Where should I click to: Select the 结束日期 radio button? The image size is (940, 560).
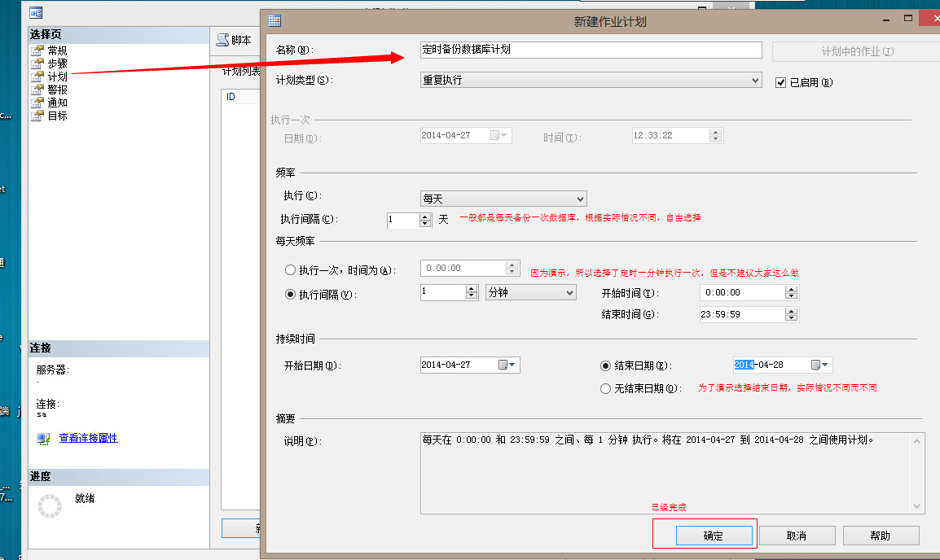(x=605, y=365)
